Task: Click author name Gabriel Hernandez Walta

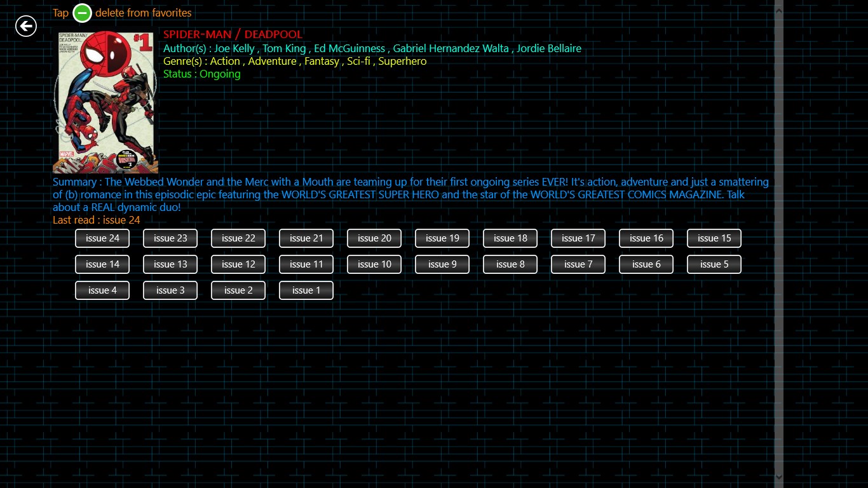Action: click(x=451, y=48)
